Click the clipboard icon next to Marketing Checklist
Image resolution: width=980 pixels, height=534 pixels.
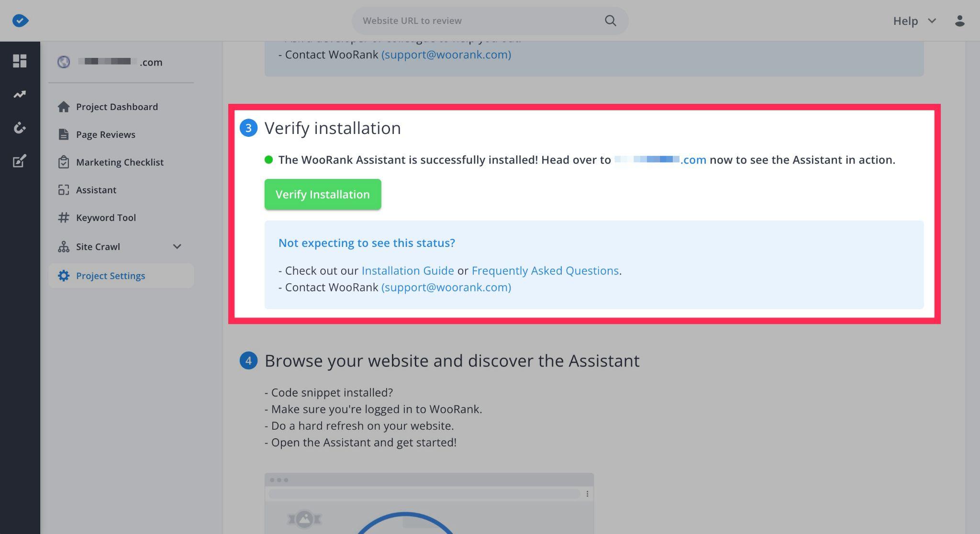(x=64, y=162)
